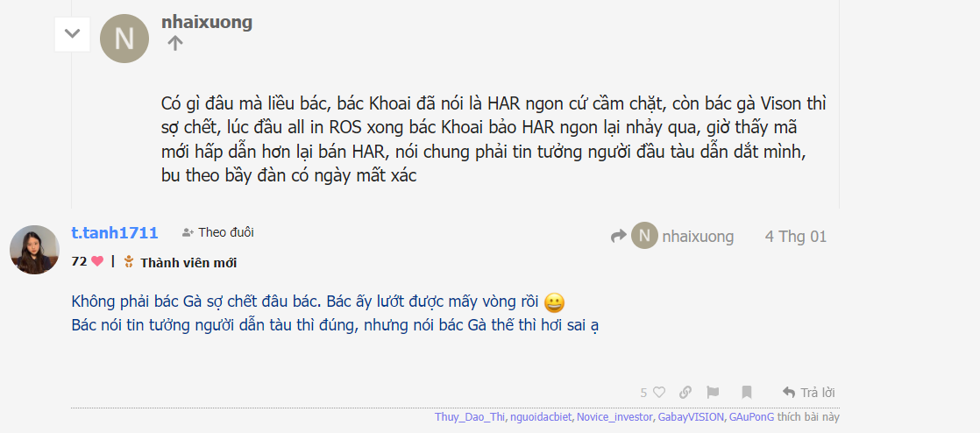Click the reply-to arrow icon near nhaixuong

(x=619, y=236)
